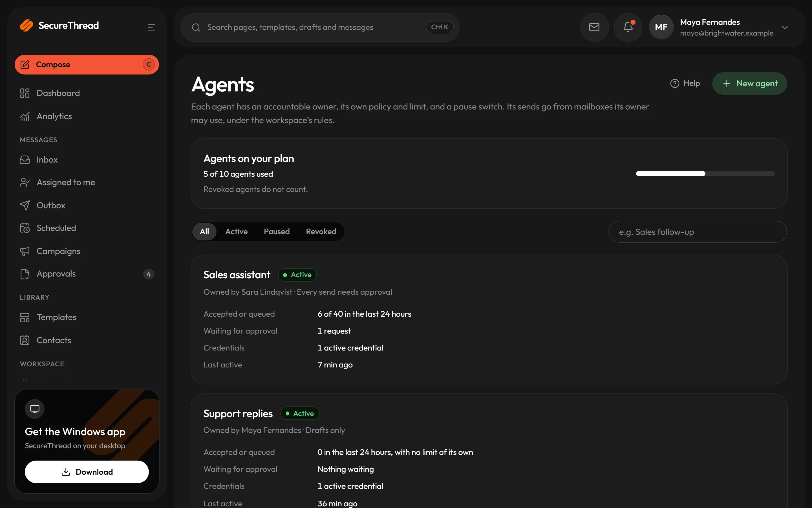Click the desktop monitor icon in promo card

click(x=35, y=409)
